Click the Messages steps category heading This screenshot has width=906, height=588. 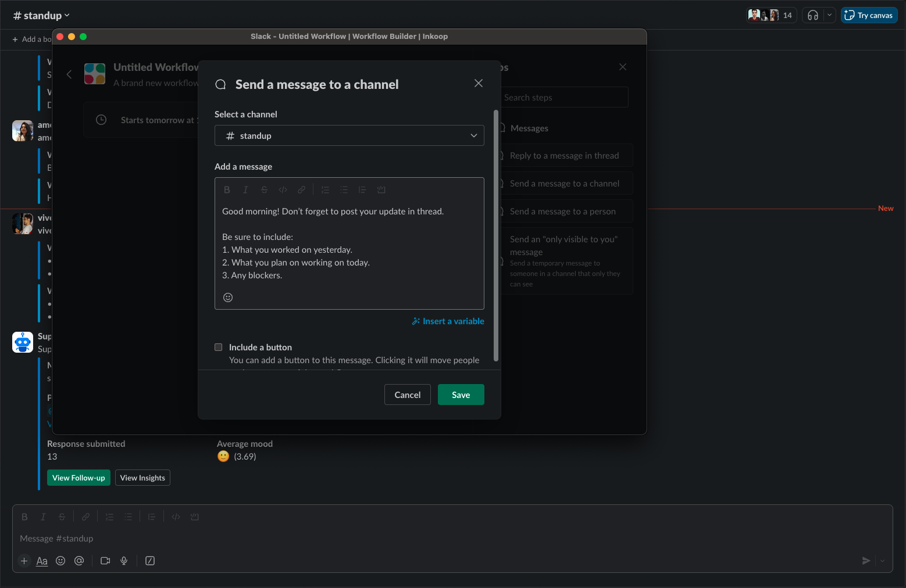(x=529, y=128)
